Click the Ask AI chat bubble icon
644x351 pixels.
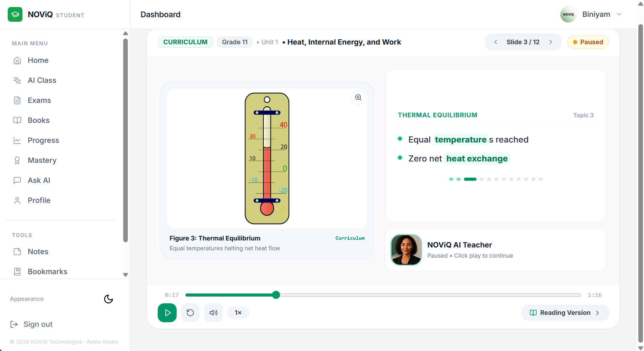click(x=17, y=180)
